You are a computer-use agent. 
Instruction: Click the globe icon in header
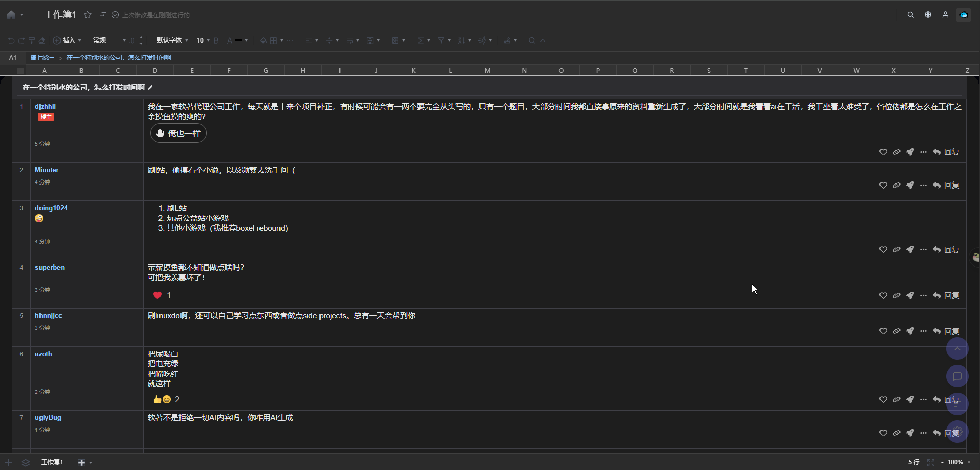928,15
